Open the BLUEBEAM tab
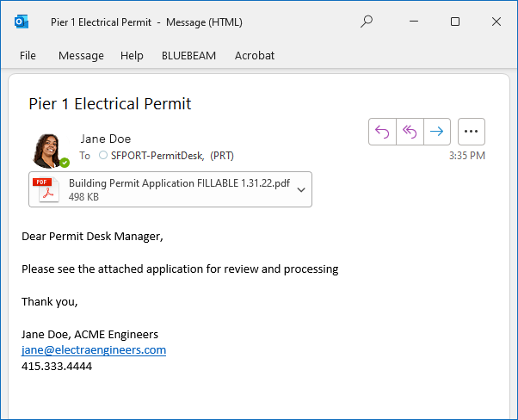Image resolution: width=518 pixels, height=420 pixels. tap(188, 56)
